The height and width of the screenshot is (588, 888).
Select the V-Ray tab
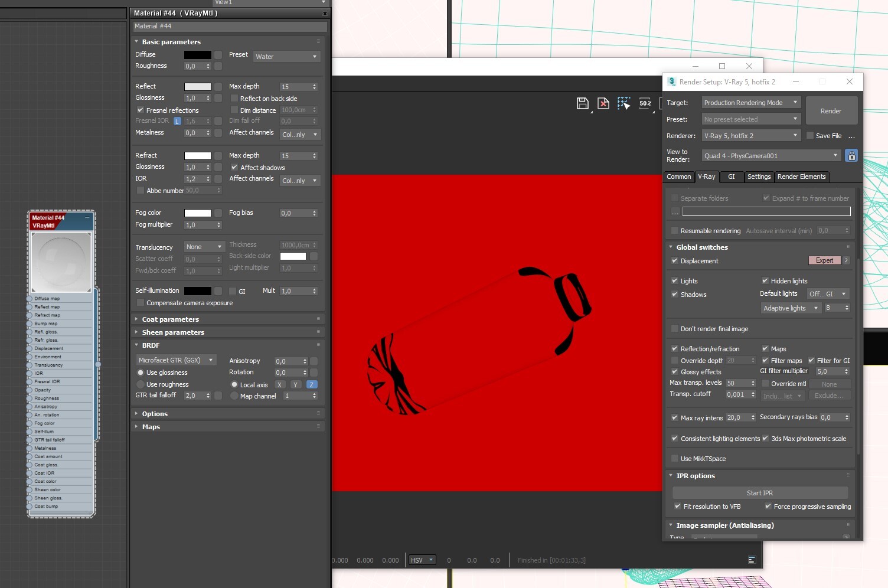tap(707, 177)
